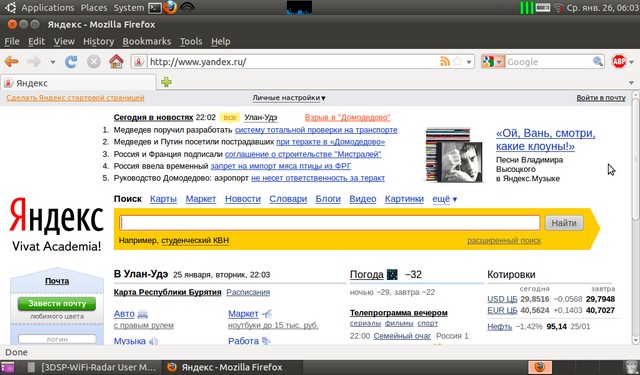The image size is (640, 375).
Task: Go back using the orange Back arrow
Action: coord(11,62)
